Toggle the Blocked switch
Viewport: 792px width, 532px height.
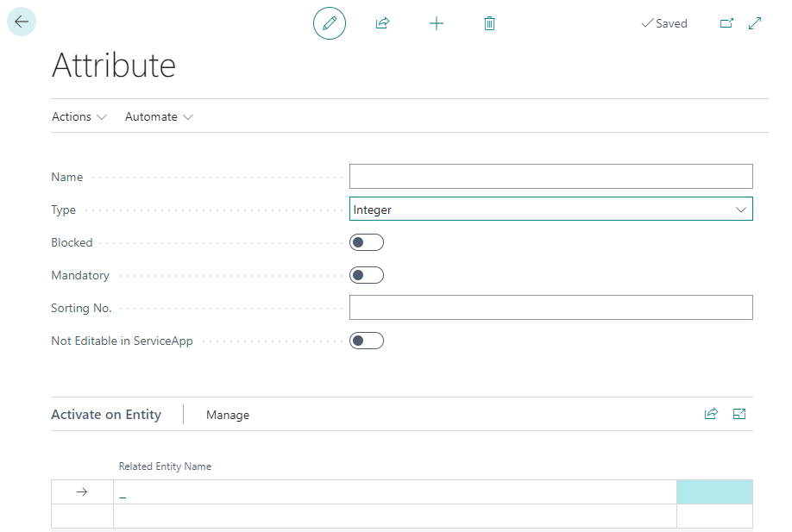pos(366,242)
